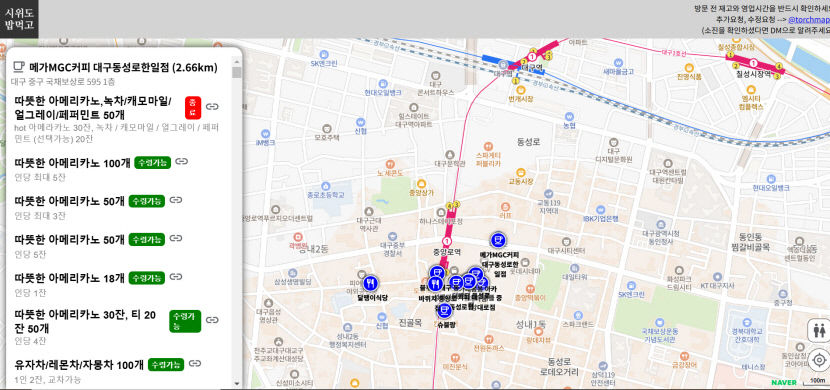This screenshot has height=390, width=830.
Task: Click the 노세콘도 restaurant icon
Action: 390,164
